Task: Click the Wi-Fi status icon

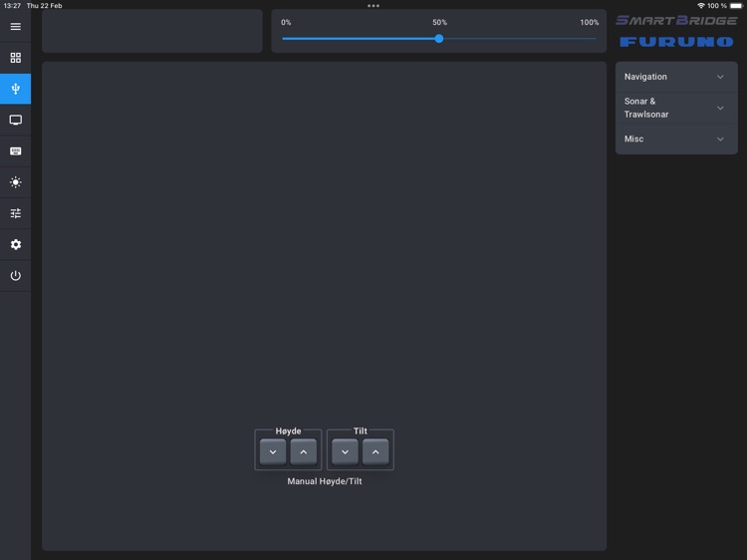Action: click(x=701, y=6)
